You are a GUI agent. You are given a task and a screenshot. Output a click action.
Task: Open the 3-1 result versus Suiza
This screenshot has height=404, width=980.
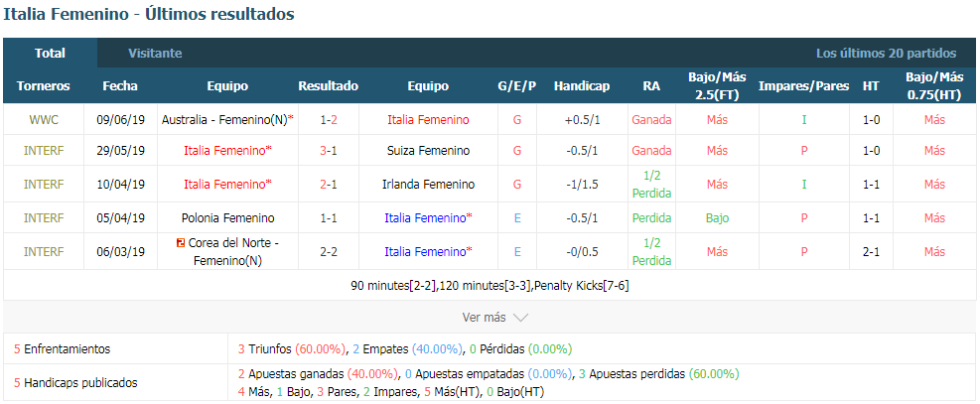(x=328, y=151)
